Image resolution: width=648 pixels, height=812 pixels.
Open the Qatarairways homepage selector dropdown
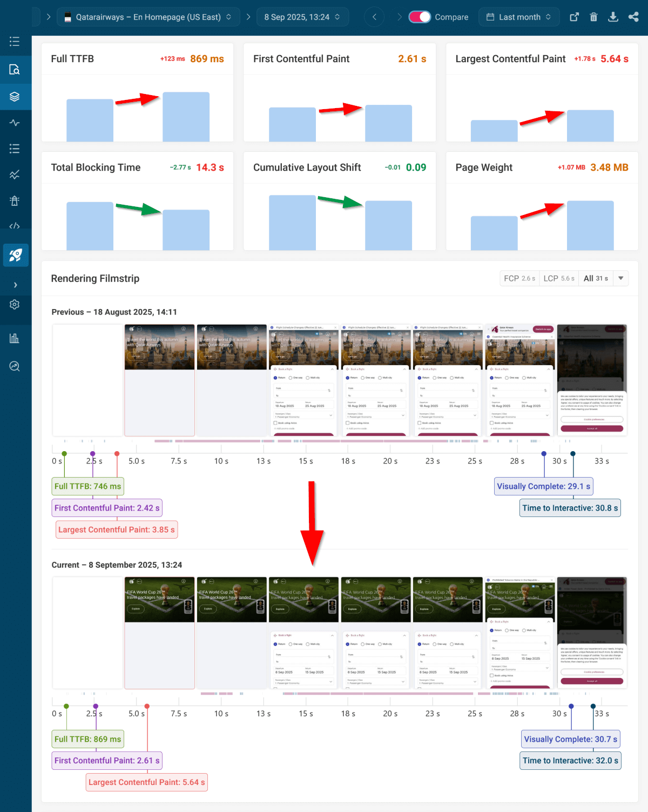(147, 17)
